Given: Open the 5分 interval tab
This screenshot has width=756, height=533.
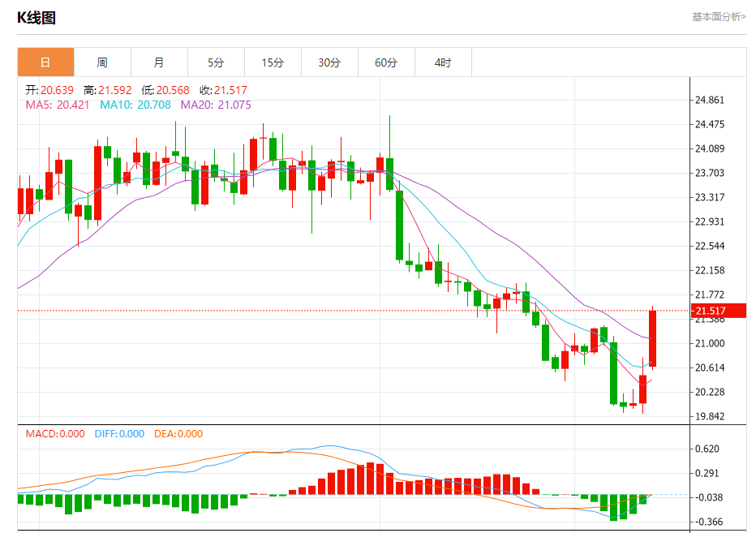Looking at the screenshot, I should point(216,62).
